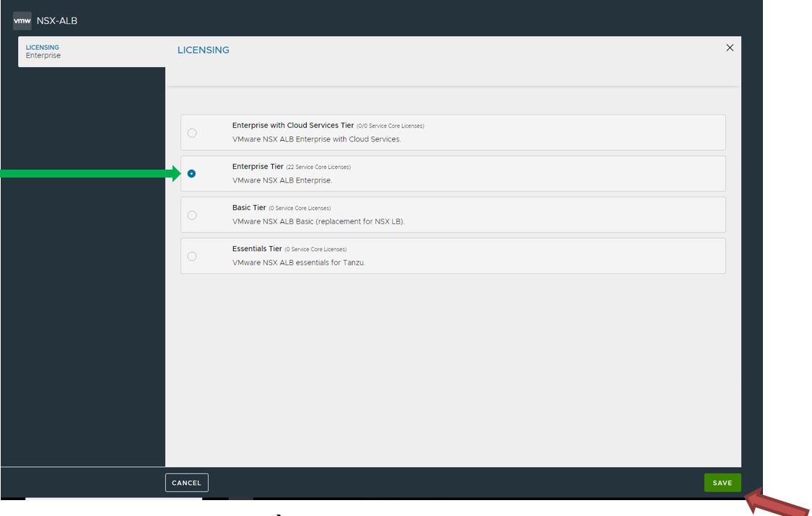This screenshot has height=516, width=812.
Task: Select Enterprise with Cloud Services Tier radio
Action: click(x=192, y=133)
